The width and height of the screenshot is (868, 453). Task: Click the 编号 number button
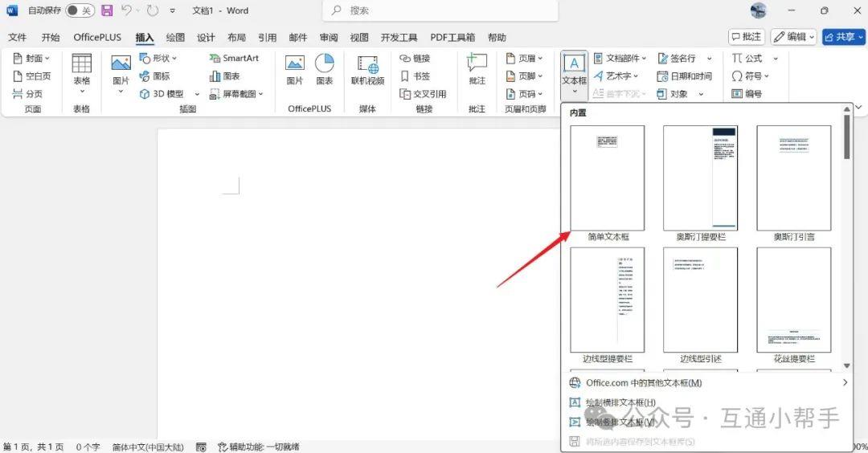tap(747, 93)
